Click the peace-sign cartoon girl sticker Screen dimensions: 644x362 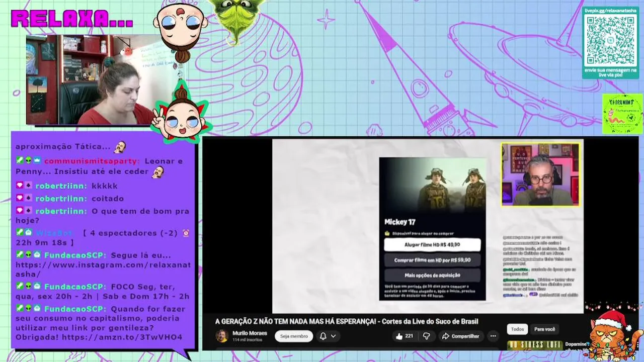(181, 114)
